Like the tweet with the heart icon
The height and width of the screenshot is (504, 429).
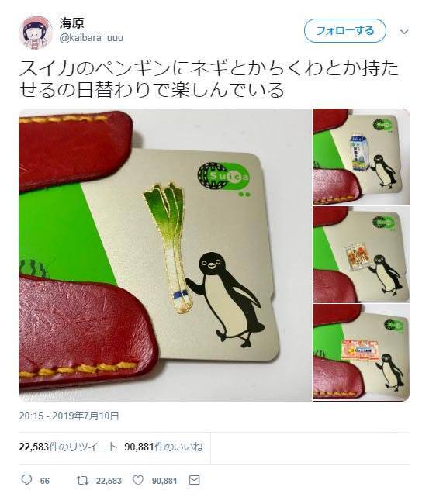[x=138, y=481]
